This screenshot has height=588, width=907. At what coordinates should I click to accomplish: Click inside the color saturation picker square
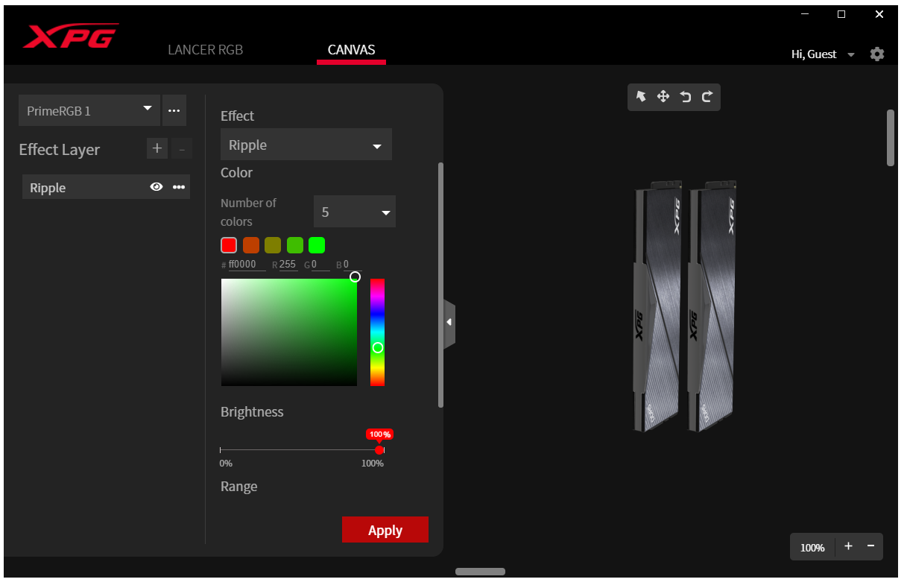(289, 332)
